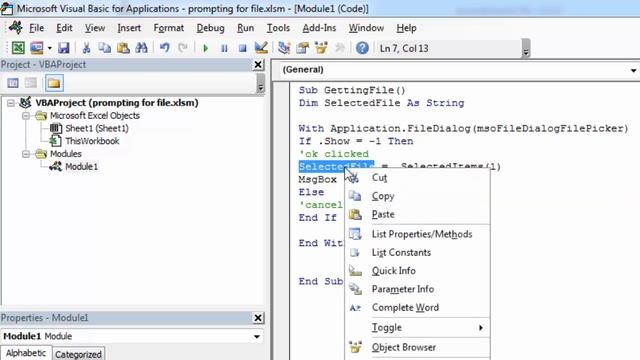The width and height of the screenshot is (640, 360).
Task: Open the Tools menu
Action: [x=278, y=28]
